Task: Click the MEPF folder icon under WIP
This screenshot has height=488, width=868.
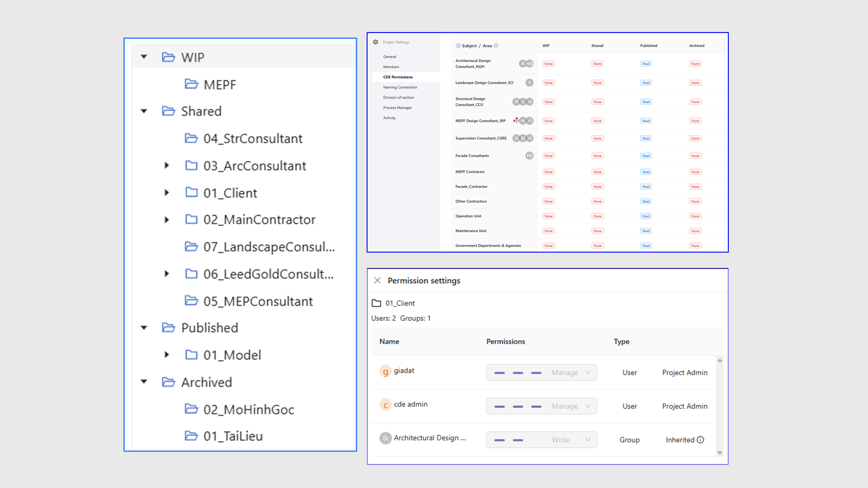Action: pyautogui.click(x=191, y=84)
